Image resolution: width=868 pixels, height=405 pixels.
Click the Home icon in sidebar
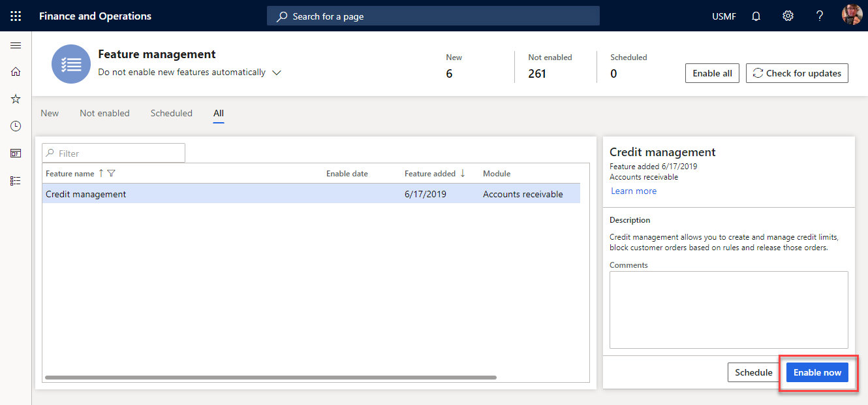pos(16,72)
